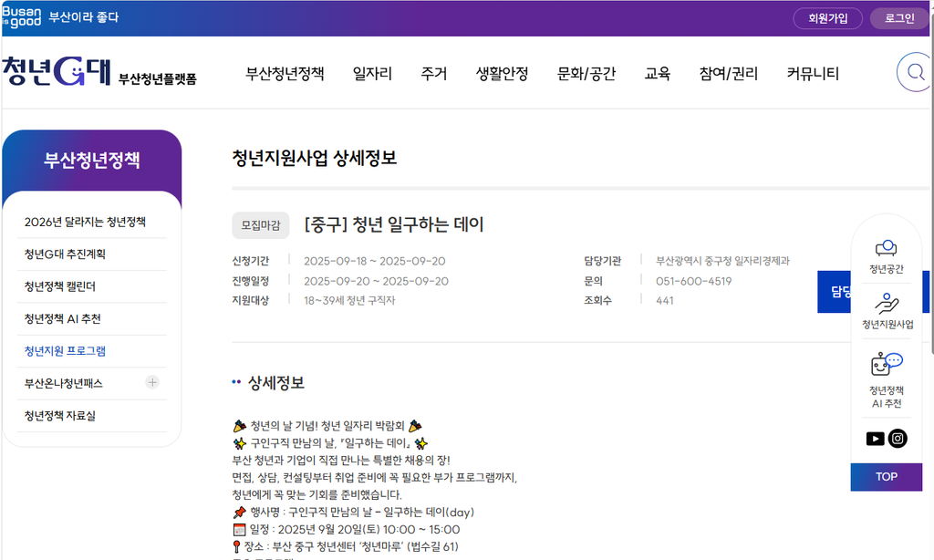Open 청년정책 AI 추천 robot icon
Image resolution: width=934 pixels, height=560 pixels.
tap(887, 364)
